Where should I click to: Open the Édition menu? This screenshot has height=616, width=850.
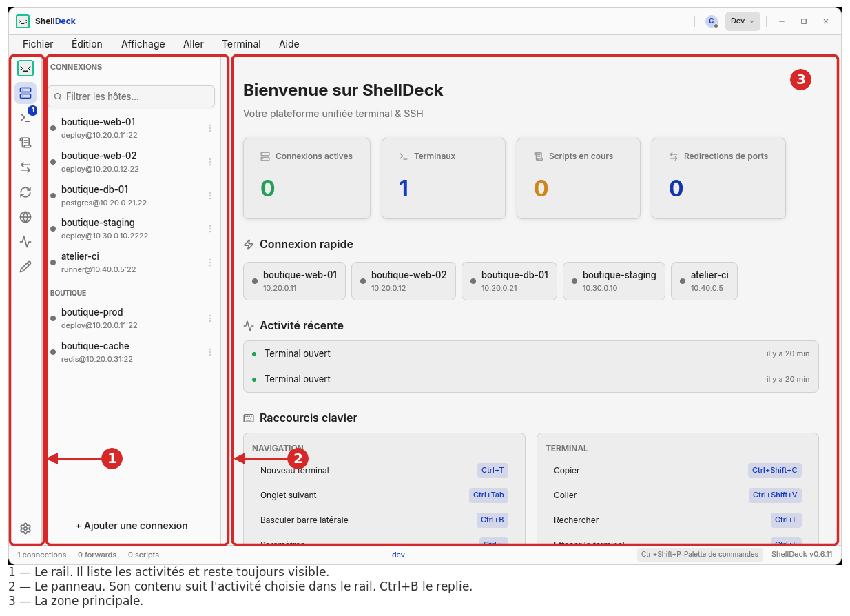coord(87,44)
